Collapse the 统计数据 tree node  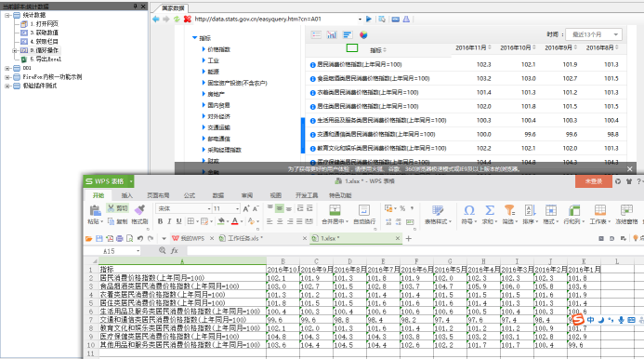point(7,15)
